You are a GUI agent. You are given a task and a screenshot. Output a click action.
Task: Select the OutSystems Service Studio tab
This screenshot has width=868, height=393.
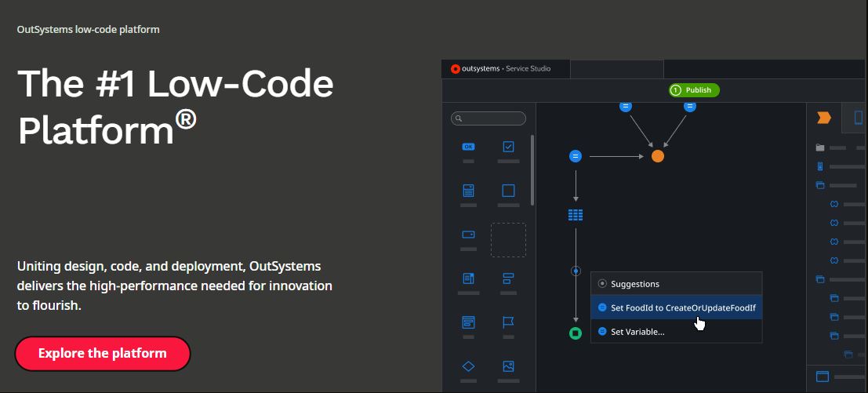pos(506,68)
